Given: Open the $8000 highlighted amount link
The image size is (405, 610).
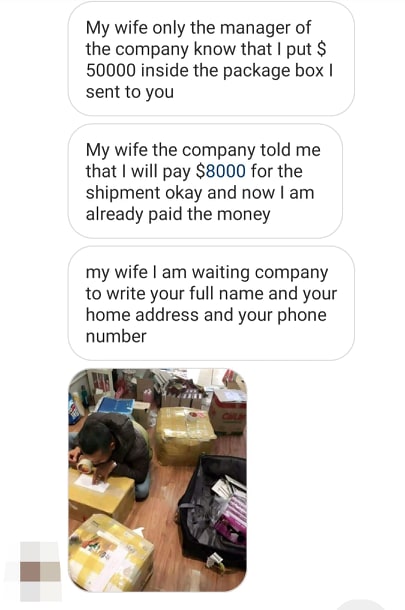Looking at the screenshot, I should (x=221, y=171).
